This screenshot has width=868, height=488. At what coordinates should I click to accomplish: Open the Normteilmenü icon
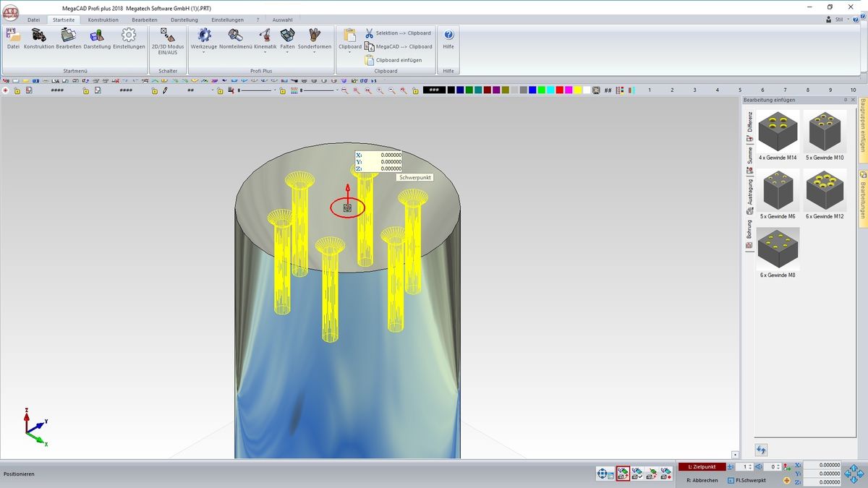pyautogui.click(x=235, y=39)
